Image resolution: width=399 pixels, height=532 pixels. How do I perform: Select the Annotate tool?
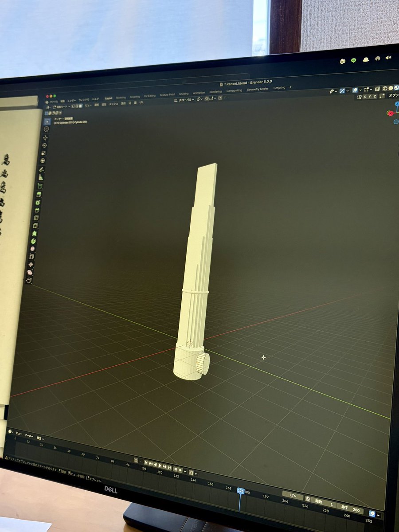click(42, 169)
